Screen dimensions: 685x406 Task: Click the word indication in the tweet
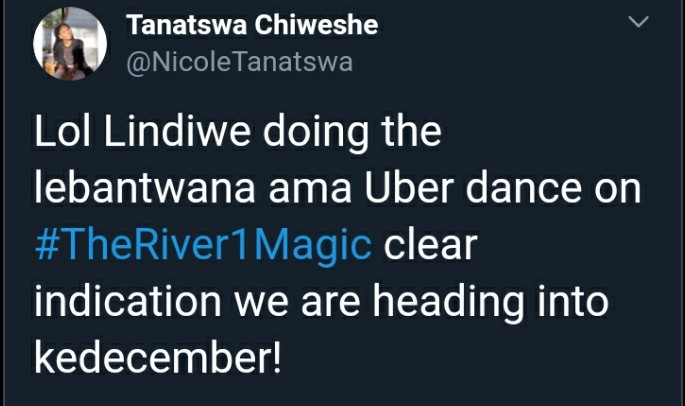point(128,302)
